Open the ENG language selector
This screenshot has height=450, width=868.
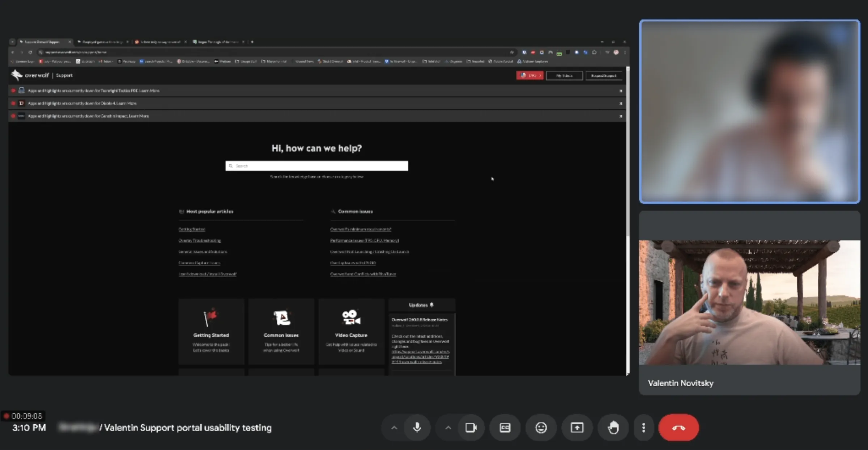point(530,76)
